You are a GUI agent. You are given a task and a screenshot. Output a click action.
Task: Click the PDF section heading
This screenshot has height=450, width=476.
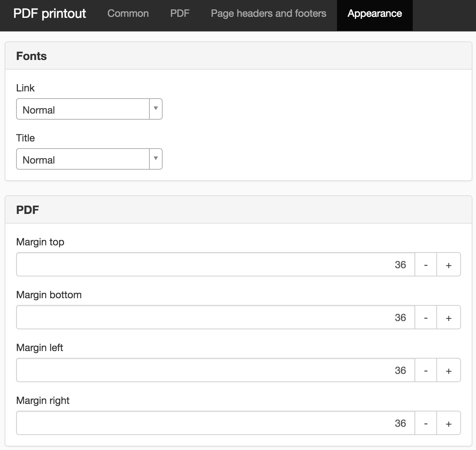(x=28, y=210)
